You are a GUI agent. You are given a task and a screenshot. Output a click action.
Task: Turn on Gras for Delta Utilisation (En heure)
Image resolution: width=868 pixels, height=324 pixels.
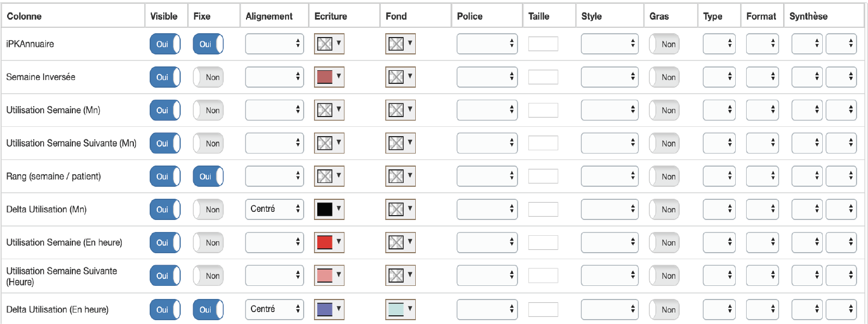tap(664, 310)
